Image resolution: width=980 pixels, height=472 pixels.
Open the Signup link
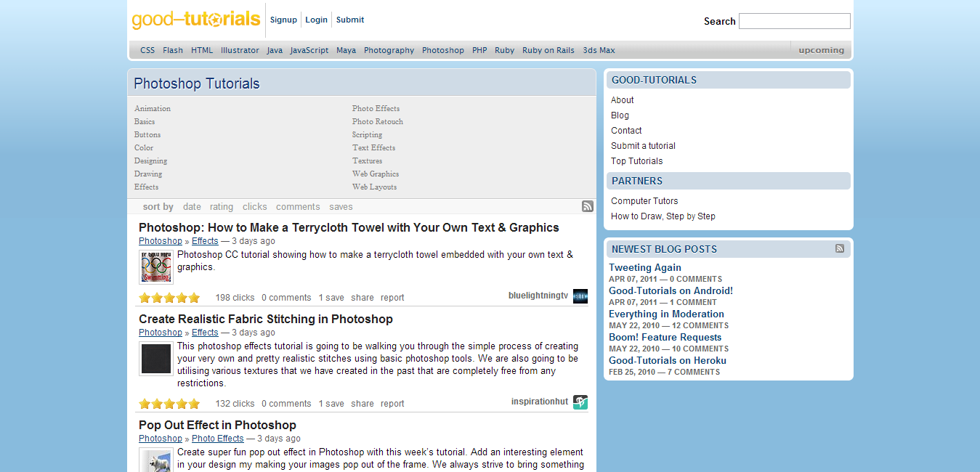[283, 20]
